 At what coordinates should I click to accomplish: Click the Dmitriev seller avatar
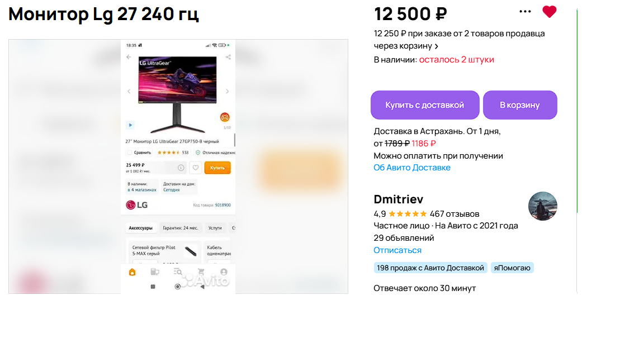point(542,206)
